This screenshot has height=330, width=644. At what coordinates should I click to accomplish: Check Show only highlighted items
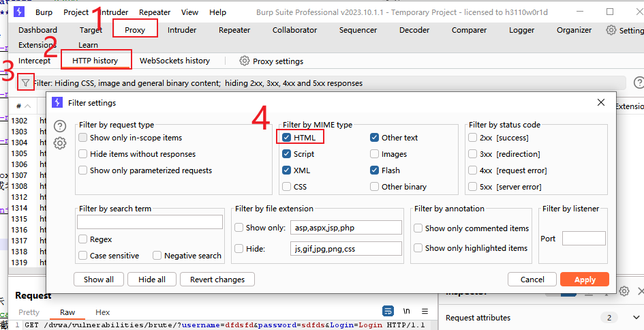click(418, 247)
